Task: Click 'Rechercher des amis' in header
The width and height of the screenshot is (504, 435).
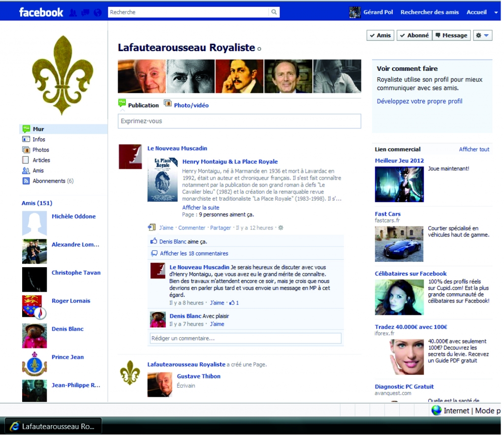Action: coord(429,12)
